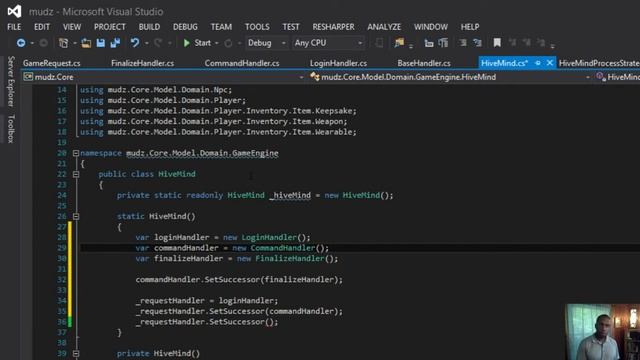
Task: Click the Open File folder icon
Action: [x=86, y=43]
